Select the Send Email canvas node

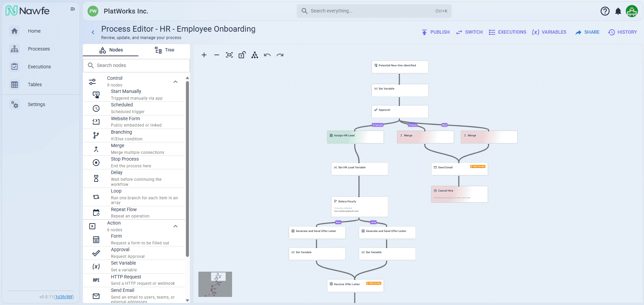click(x=459, y=169)
